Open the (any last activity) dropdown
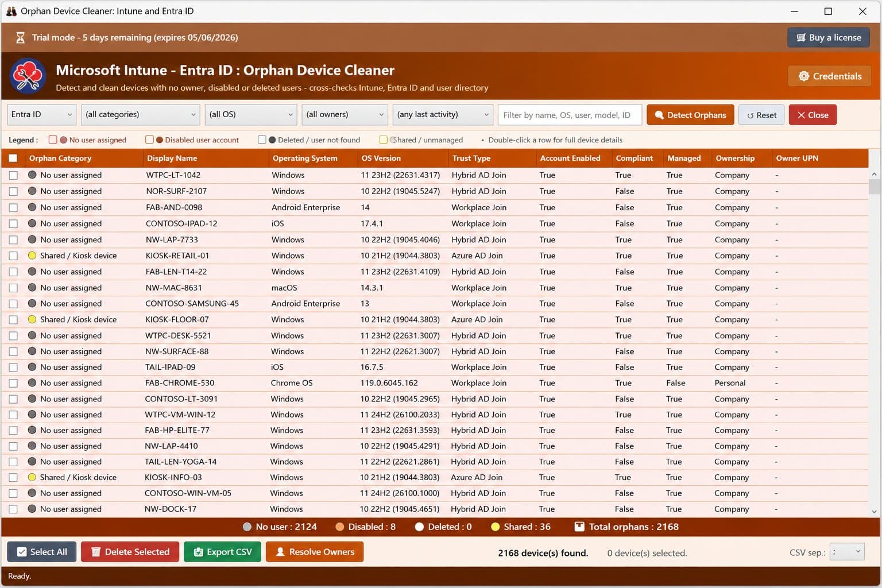882x588 pixels. point(443,114)
